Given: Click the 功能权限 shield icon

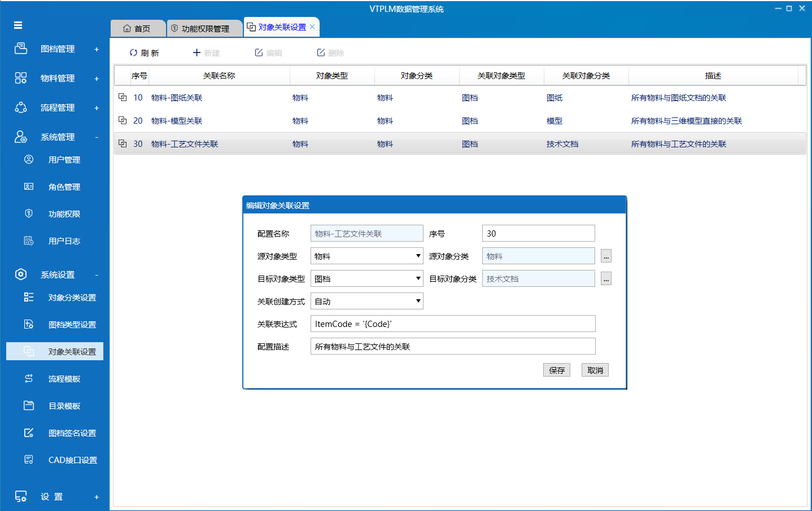Looking at the screenshot, I should click(29, 213).
